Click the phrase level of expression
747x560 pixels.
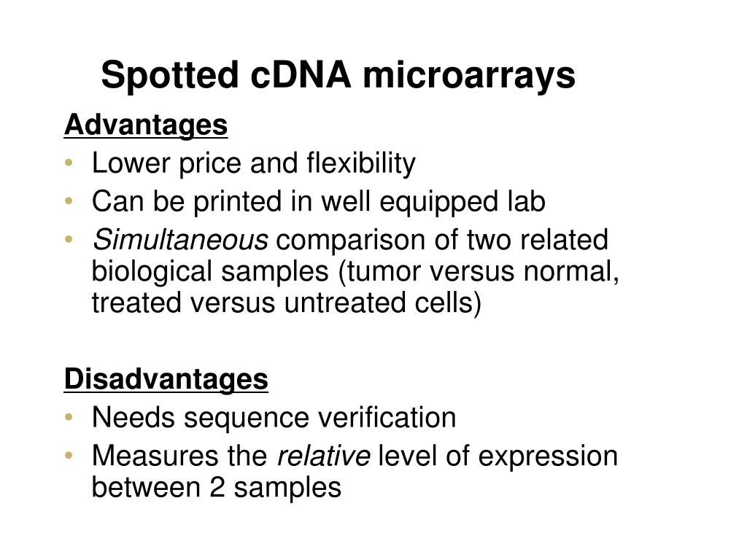498,456
